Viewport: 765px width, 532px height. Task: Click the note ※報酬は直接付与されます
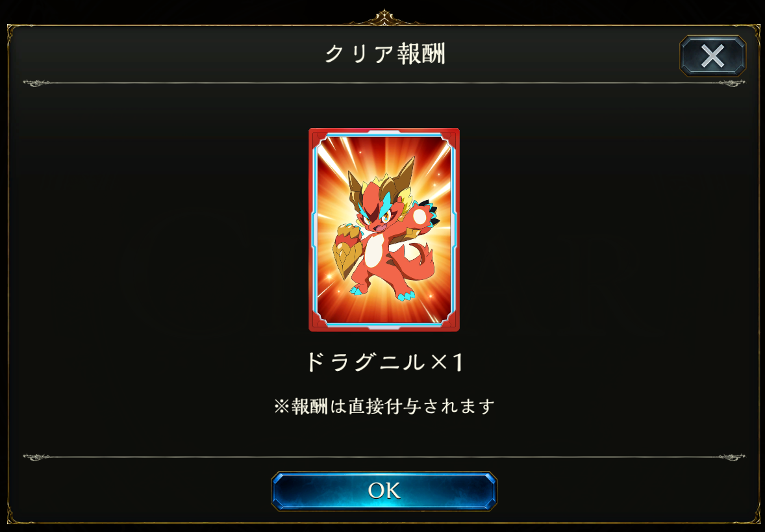click(x=384, y=406)
